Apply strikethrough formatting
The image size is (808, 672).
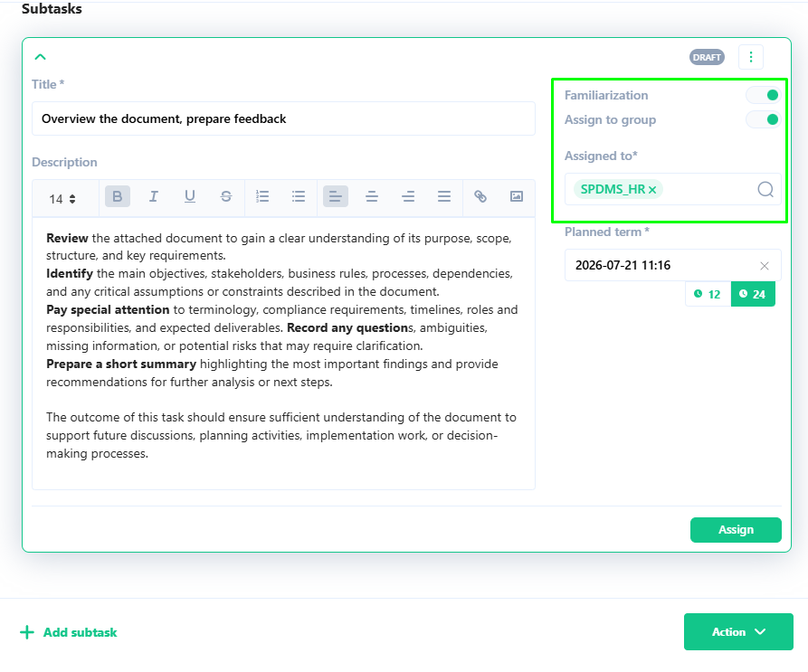coord(225,196)
